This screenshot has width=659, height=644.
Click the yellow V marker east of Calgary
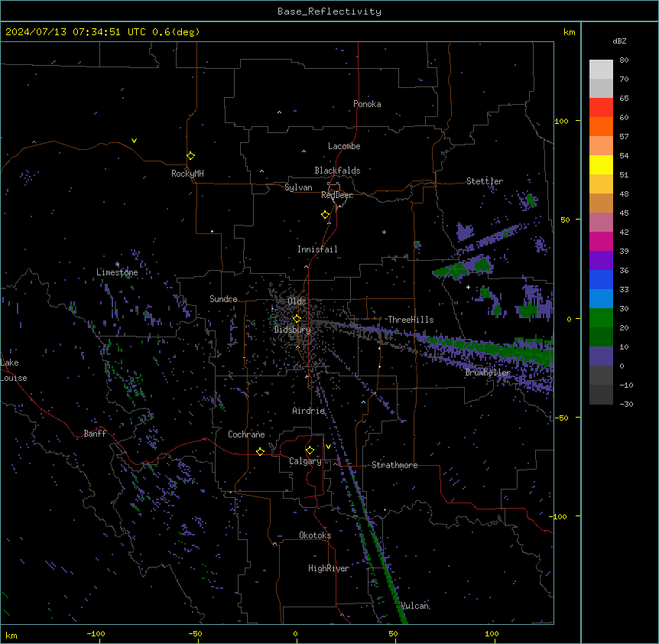pos(328,447)
